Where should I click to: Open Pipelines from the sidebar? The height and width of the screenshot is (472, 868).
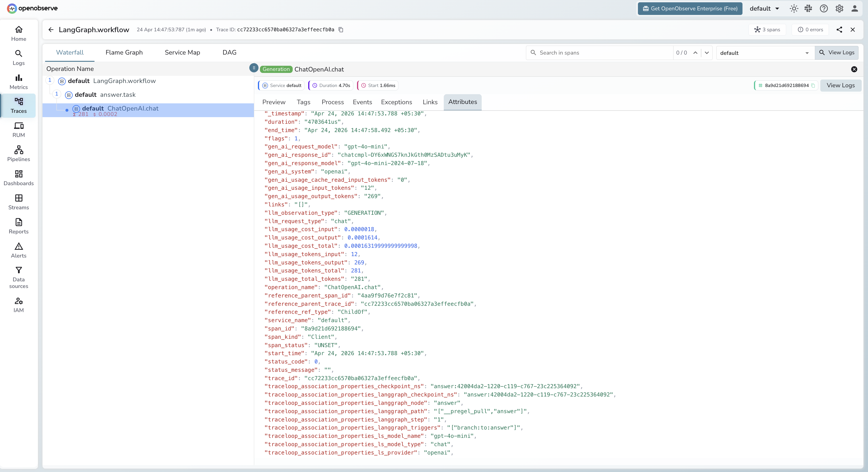[19, 154]
